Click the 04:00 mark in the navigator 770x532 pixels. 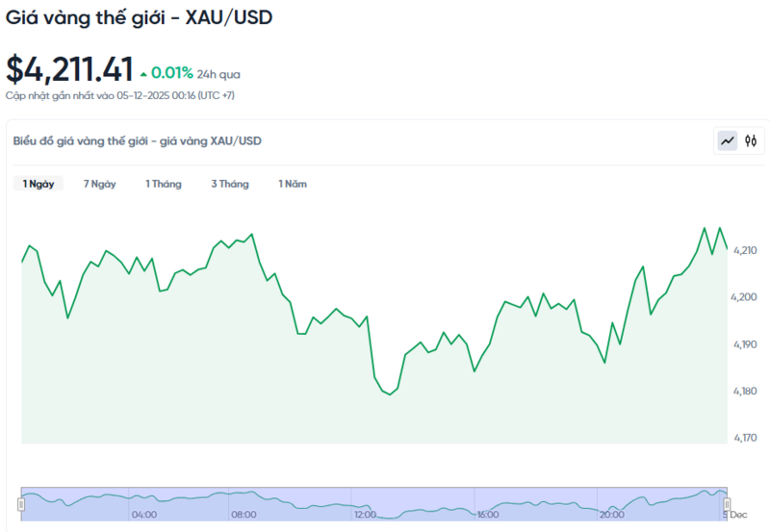coord(144,515)
